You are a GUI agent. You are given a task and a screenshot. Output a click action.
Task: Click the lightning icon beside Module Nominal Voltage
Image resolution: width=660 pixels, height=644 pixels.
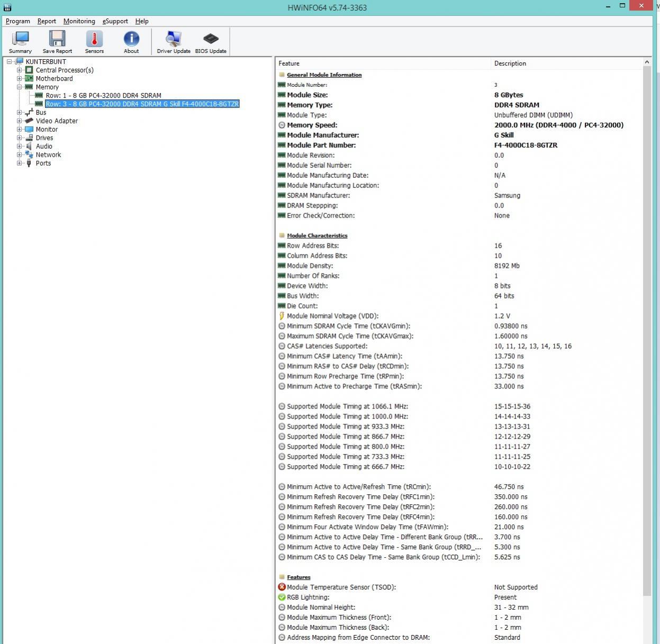tap(282, 316)
